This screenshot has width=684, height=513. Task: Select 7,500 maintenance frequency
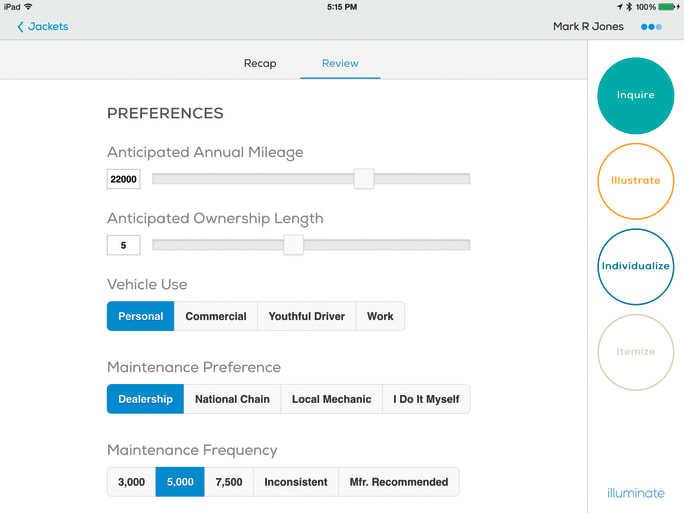229,482
